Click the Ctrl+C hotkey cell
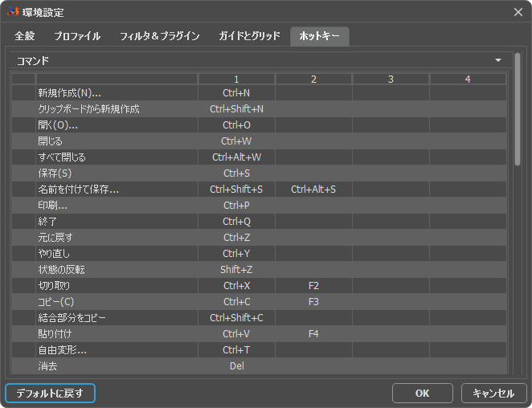 coord(236,301)
